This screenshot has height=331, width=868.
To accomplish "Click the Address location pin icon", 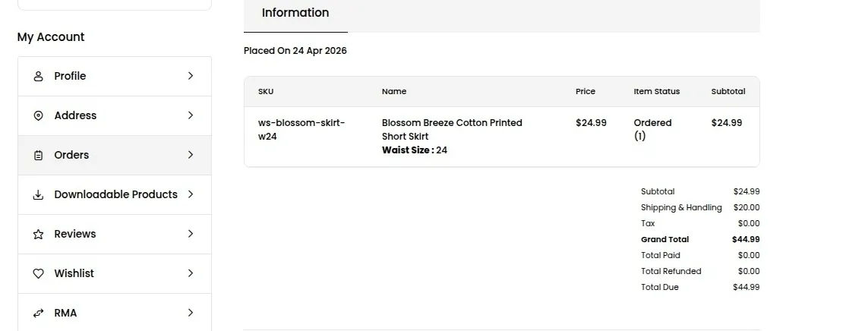I will (39, 116).
